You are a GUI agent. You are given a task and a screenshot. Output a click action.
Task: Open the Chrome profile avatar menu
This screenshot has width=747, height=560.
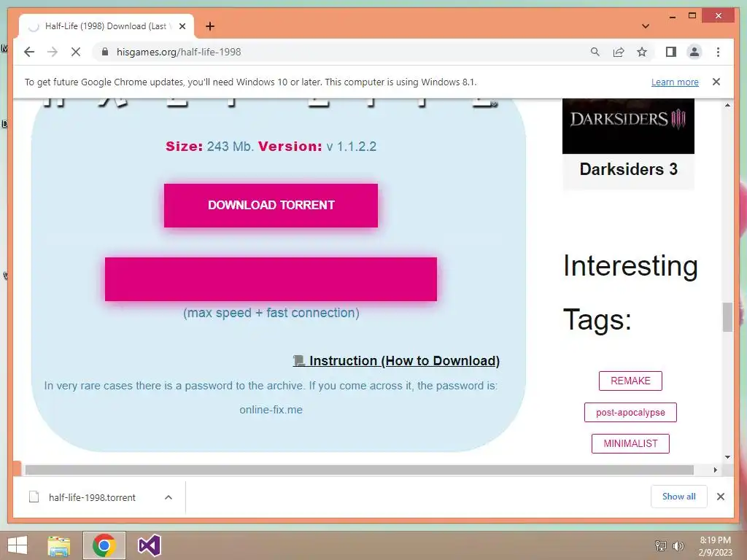694,52
